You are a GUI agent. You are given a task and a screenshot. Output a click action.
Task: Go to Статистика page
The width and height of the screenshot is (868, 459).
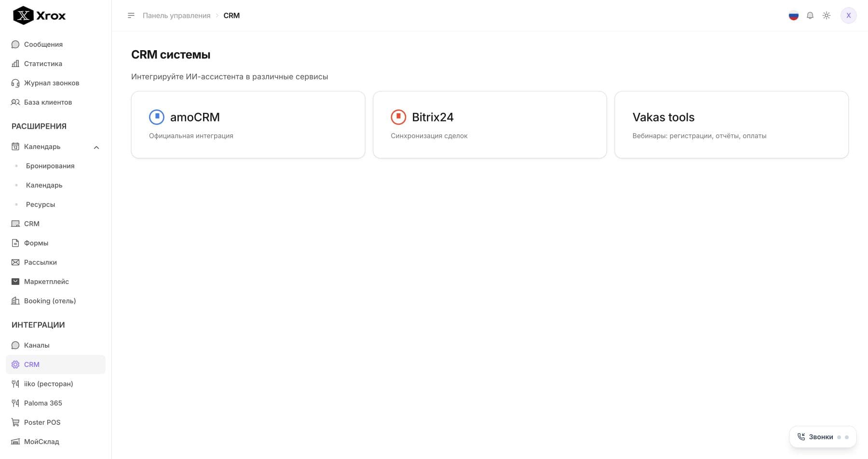click(43, 64)
